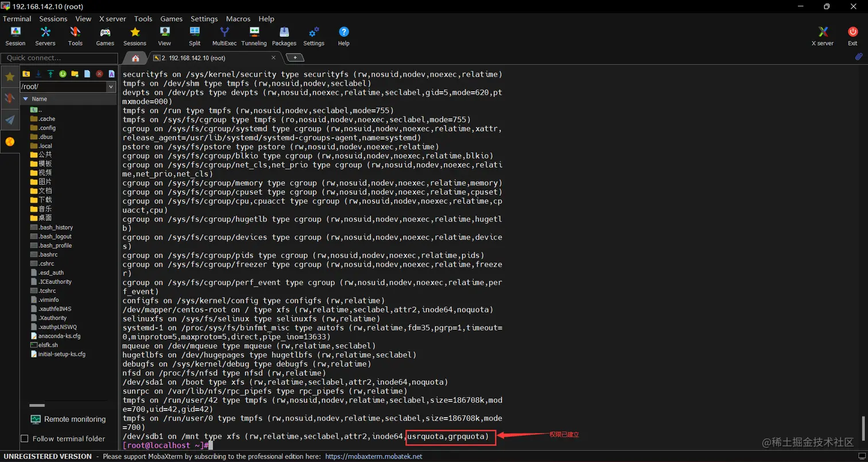Click the SFTP upload icon
This screenshot has width=868, height=462.
(51, 74)
